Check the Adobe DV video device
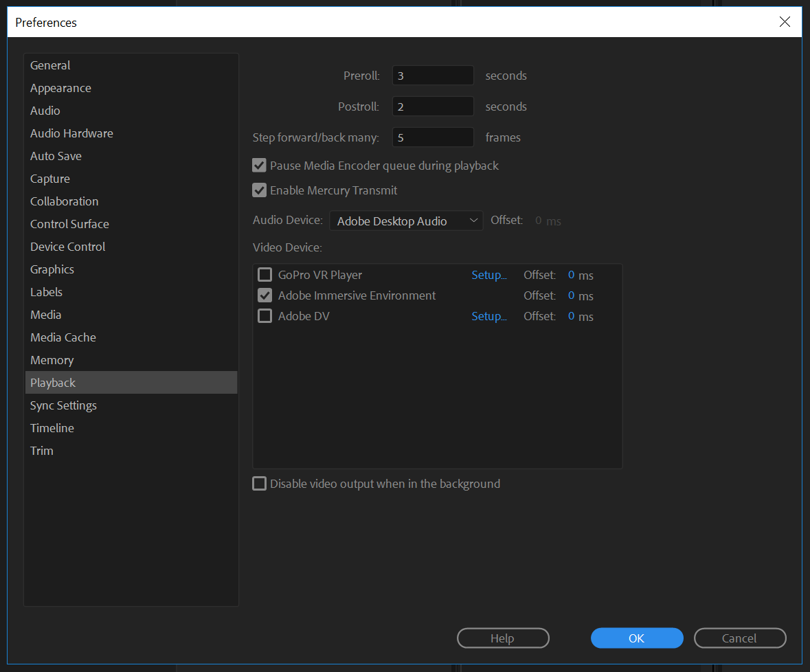Screen dimensions: 810x672 coord(265,316)
